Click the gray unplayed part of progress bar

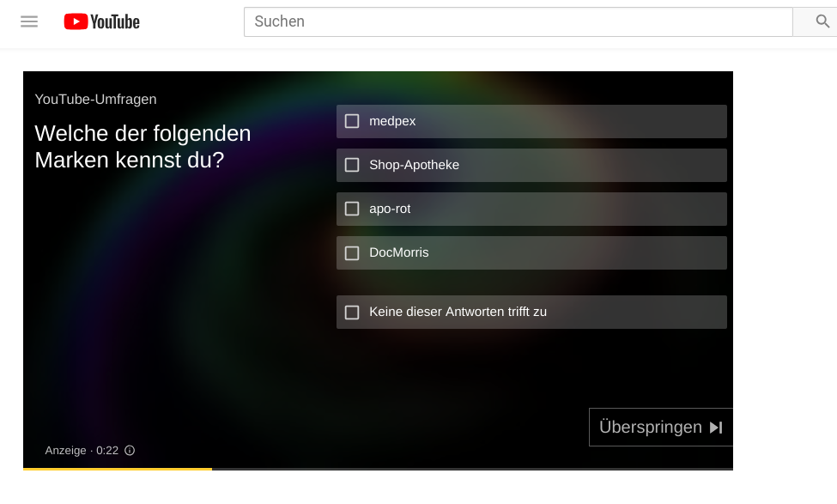click(472, 469)
